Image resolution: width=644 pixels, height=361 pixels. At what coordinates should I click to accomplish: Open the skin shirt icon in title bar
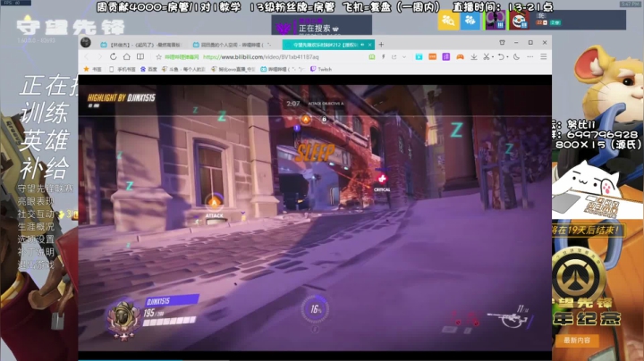coord(502,42)
